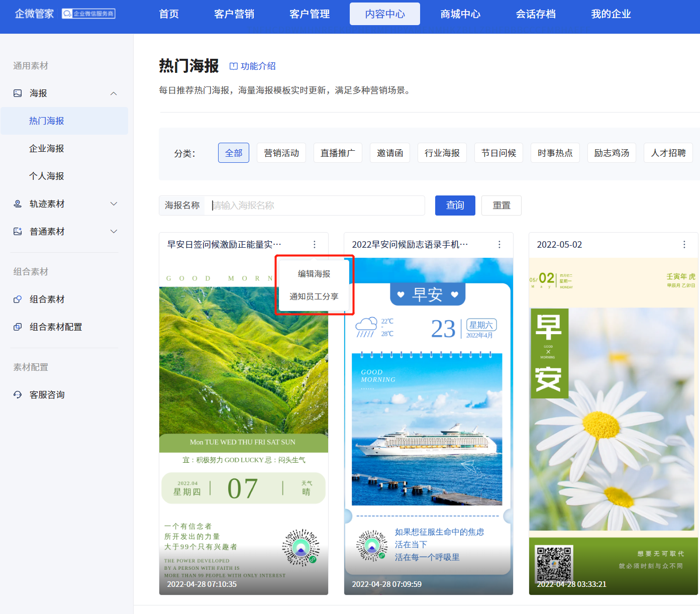Viewport: 700px width, 614px height.
Task: Click QR code on 2022-05-02 poster
Action: click(x=554, y=564)
